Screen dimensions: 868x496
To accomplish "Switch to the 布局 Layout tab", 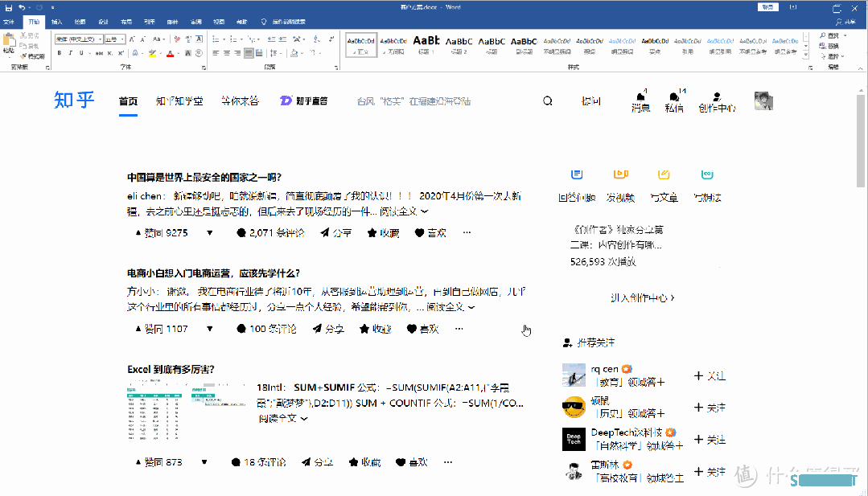I will (x=126, y=23).
